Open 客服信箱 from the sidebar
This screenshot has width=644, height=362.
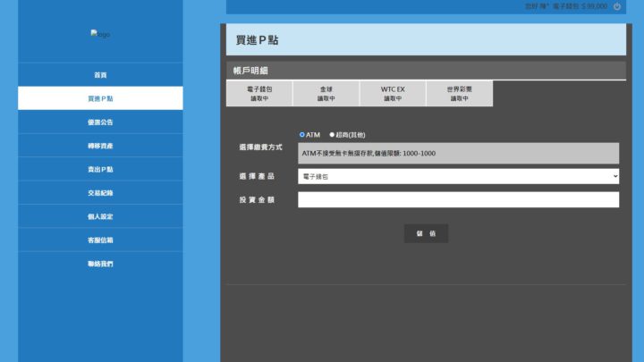tap(100, 240)
